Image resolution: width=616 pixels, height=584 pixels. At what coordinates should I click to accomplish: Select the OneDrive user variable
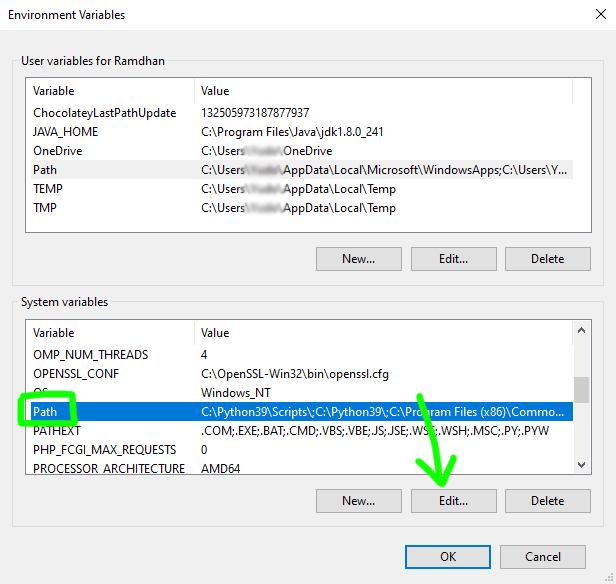click(x=57, y=151)
